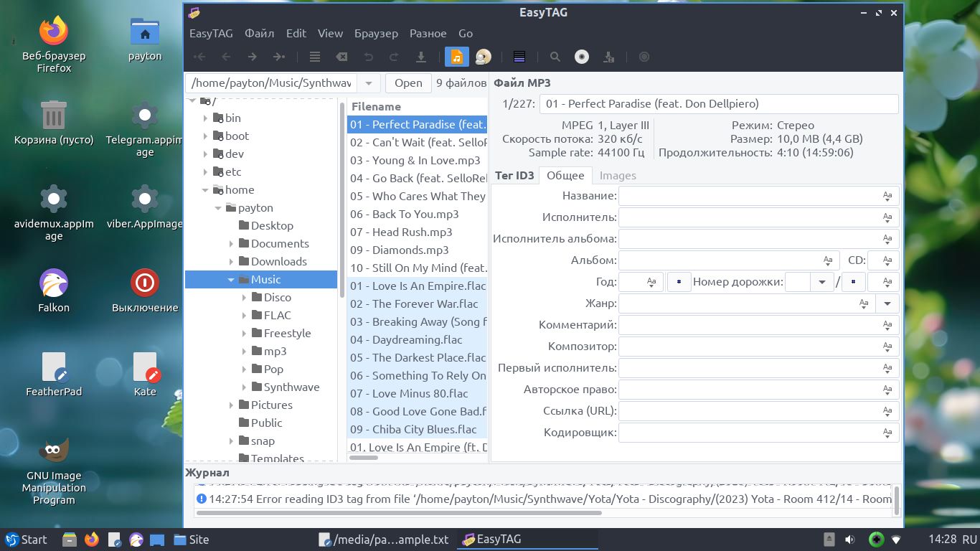Open the path history dropdown
Viewport: 980px width, 551px height.
tap(369, 83)
